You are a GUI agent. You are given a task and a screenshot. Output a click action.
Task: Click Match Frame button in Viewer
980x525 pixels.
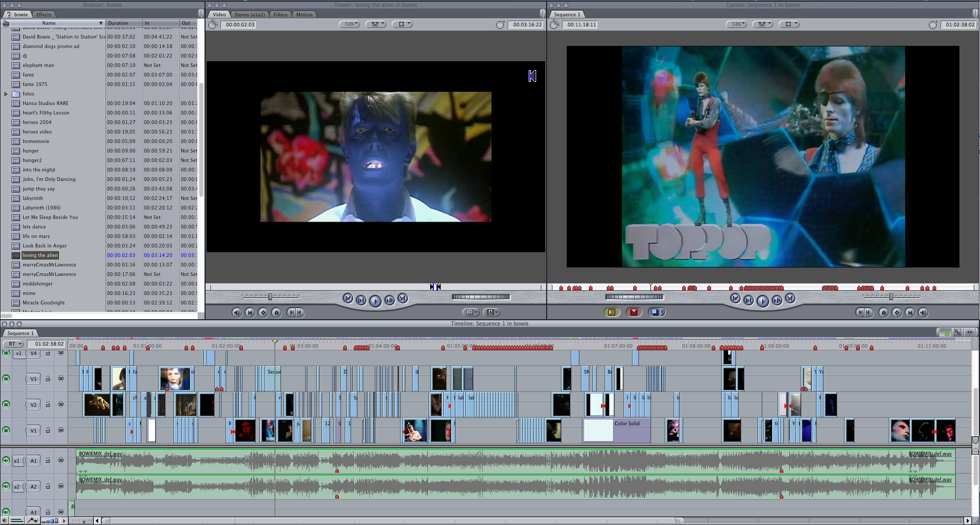237,312
